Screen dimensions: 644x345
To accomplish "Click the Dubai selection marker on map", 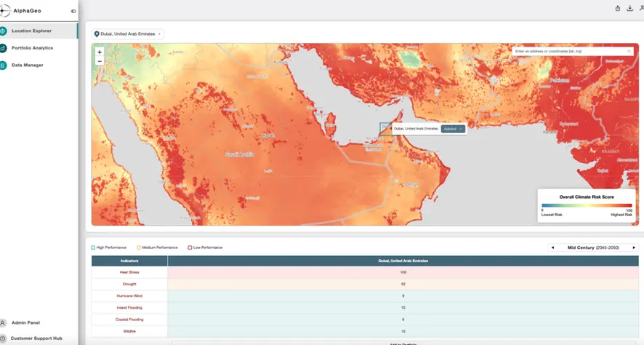I will click(386, 129).
